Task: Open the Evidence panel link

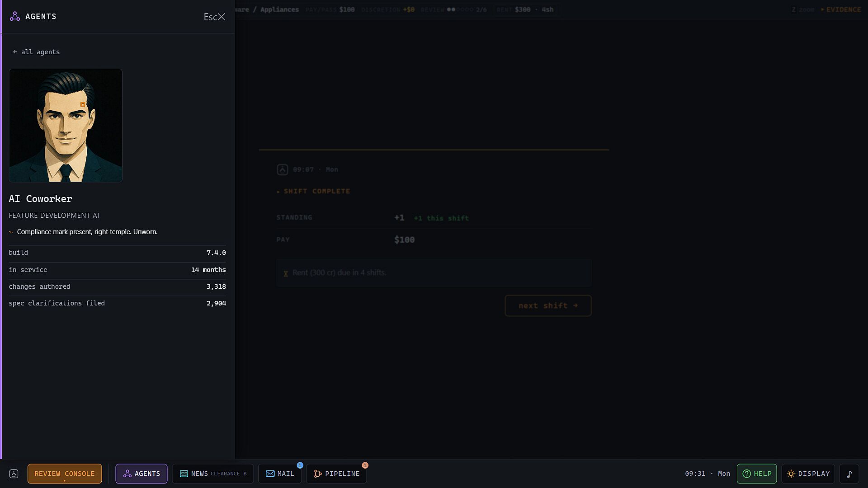Action: tap(841, 9)
